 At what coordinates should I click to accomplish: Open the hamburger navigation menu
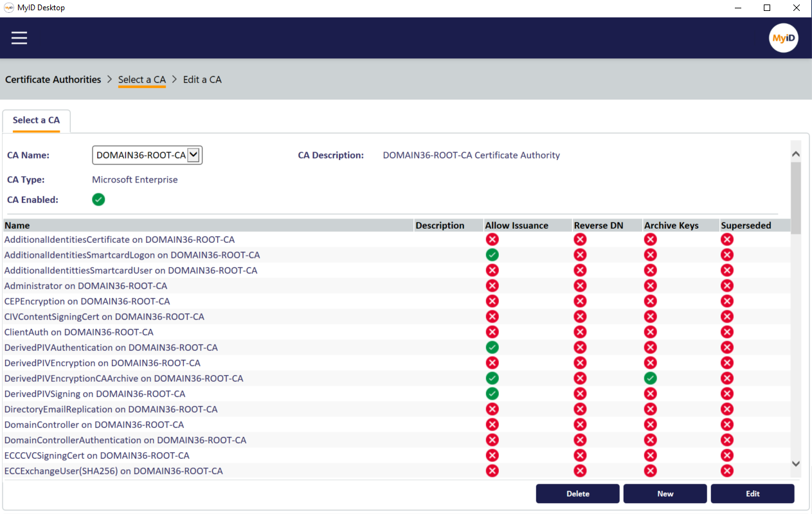tap(19, 38)
